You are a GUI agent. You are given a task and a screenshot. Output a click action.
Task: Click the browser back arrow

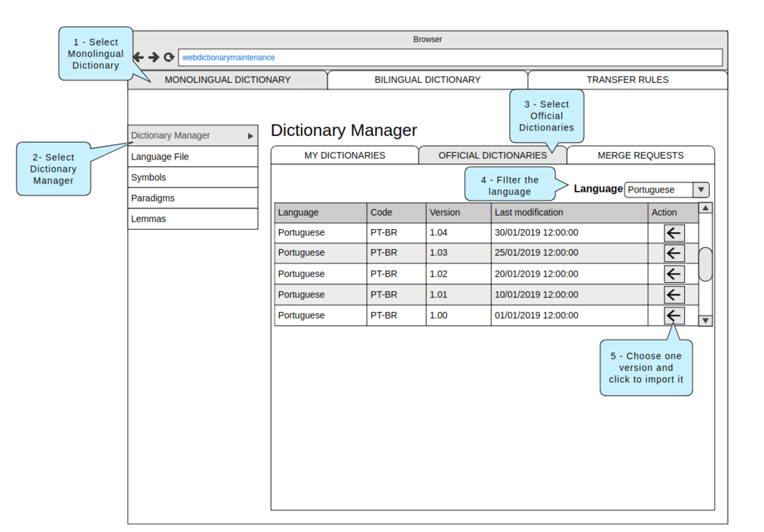pos(139,57)
